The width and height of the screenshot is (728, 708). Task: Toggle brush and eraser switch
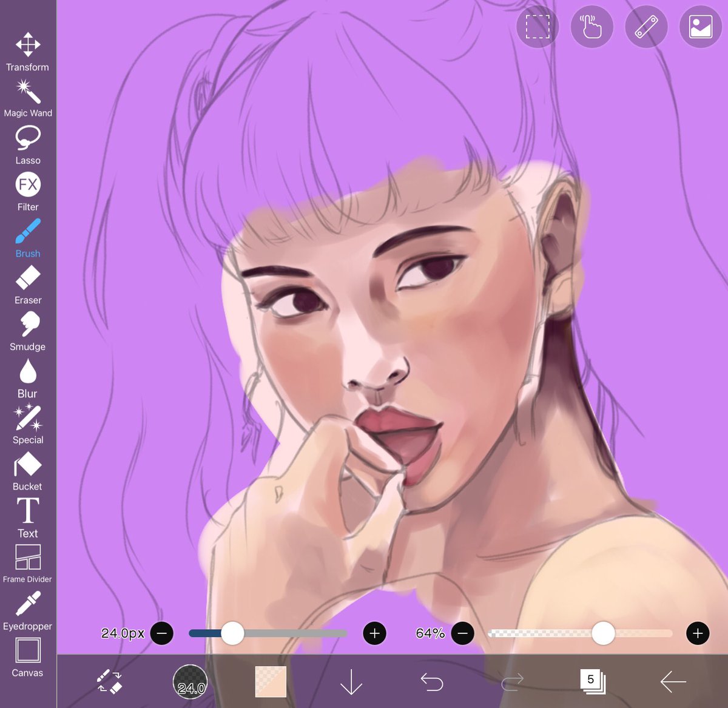coord(110,681)
